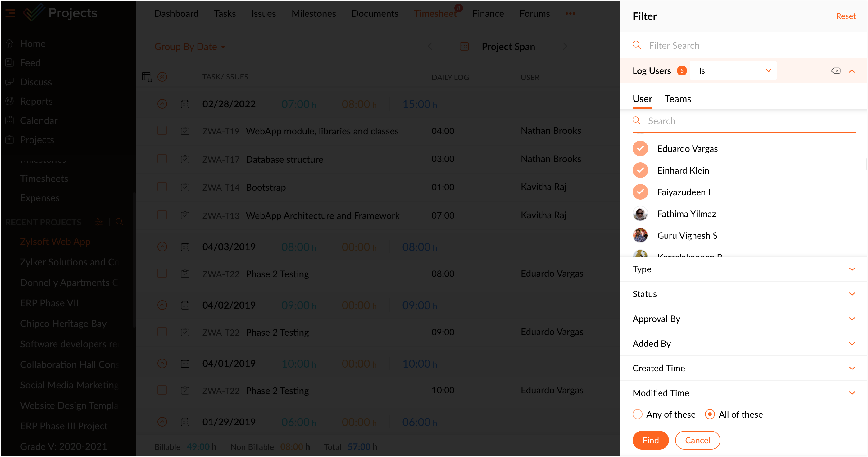Check the ZWA-T17 Database structure checkbox
The image size is (868, 457).
pos(162,159)
